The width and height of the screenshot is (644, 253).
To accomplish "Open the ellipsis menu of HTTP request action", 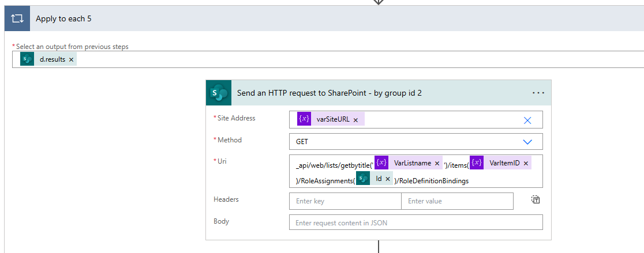I will coord(538,93).
